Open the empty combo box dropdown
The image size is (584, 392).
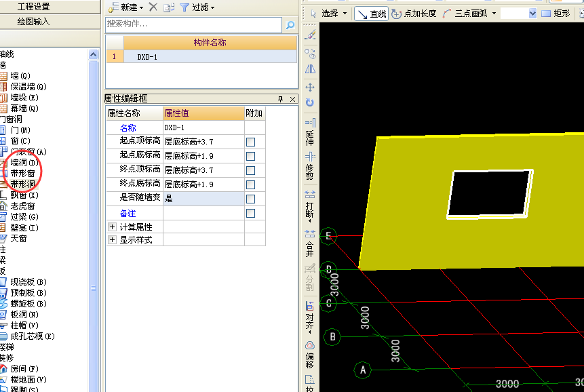[x=532, y=14]
